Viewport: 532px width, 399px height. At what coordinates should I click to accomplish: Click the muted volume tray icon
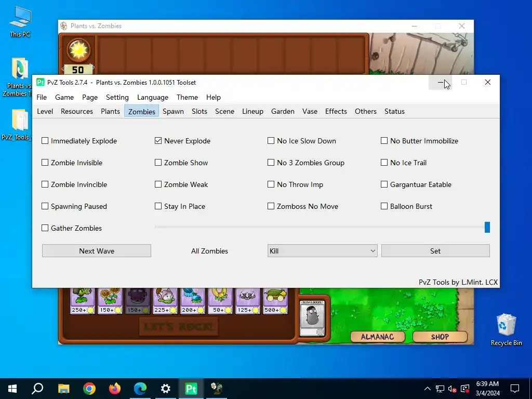pyautogui.click(x=453, y=389)
